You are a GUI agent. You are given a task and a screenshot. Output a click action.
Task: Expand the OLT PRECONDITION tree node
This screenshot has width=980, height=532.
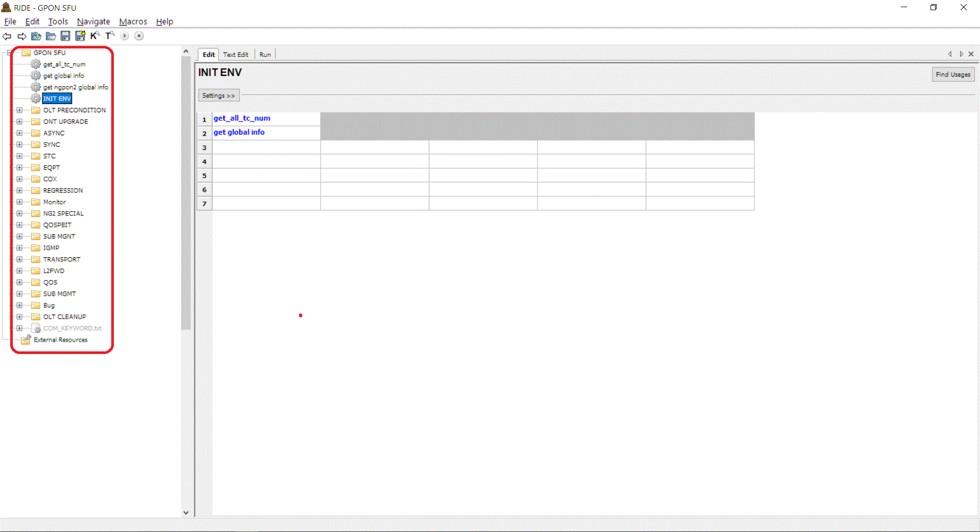[19, 110]
